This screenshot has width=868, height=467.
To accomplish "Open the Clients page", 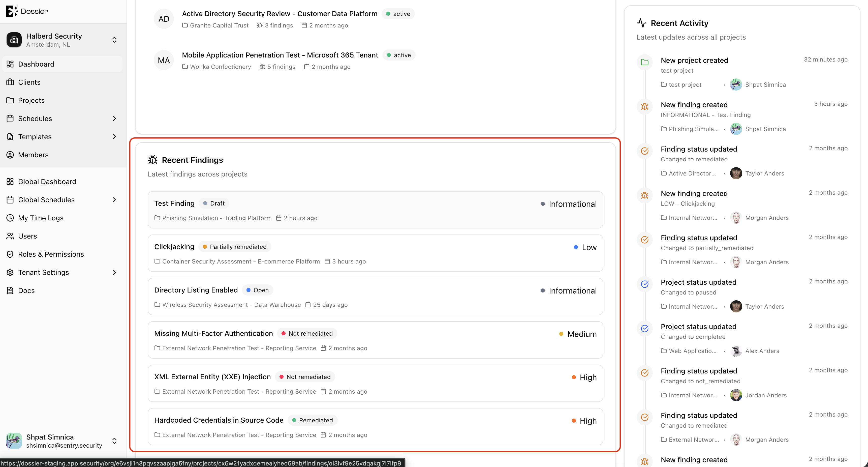I will tap(62, 82).
